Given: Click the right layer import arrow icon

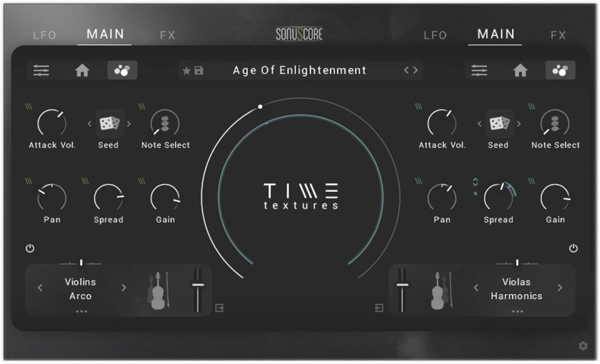Looking at the screenshot, I should [379, 308].
